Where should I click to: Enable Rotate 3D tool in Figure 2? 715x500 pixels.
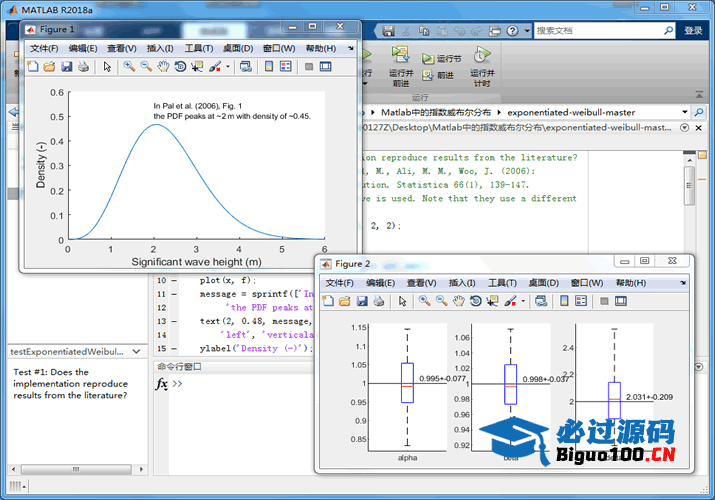click(x=476, y=301)
